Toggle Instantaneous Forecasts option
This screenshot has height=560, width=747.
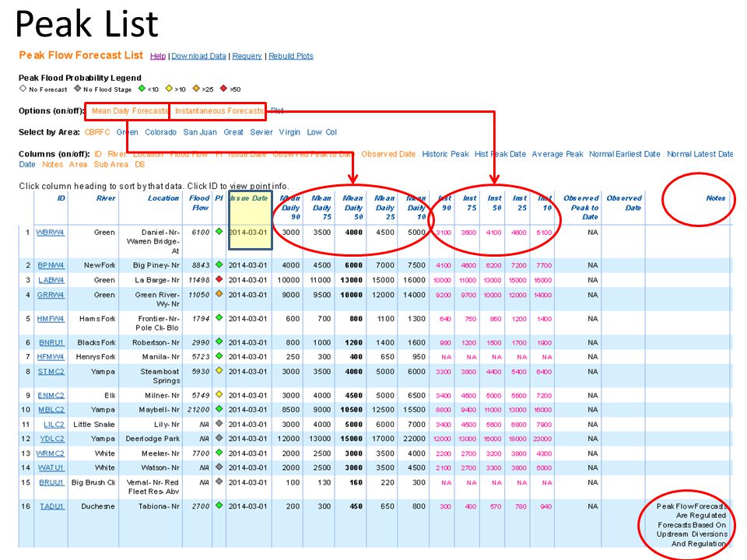pos(219,111)
